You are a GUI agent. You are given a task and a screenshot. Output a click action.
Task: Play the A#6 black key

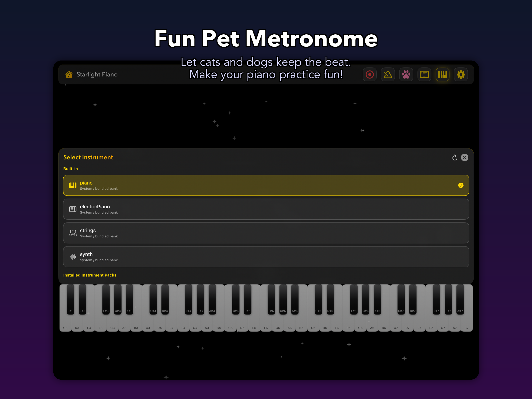pyautogui.click(x=377, y=299)
